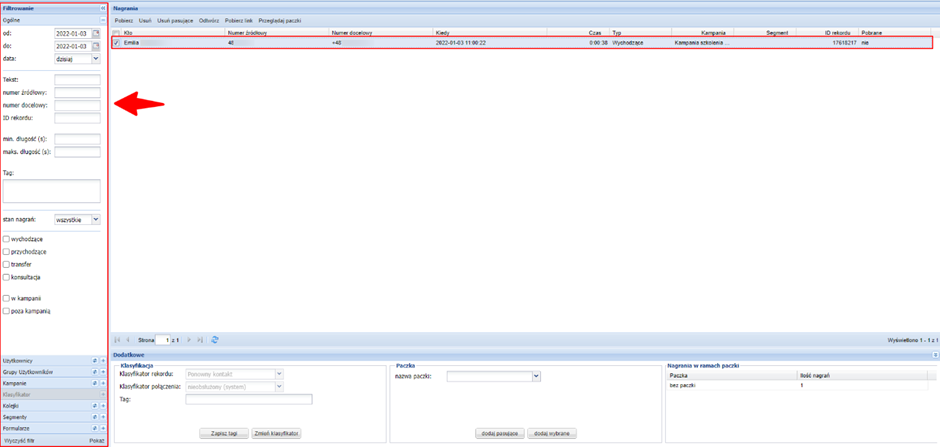The height and width of the screenshot is (447, 940).
Task: Sort by the Kampania column header
Action: pos(703,32)
